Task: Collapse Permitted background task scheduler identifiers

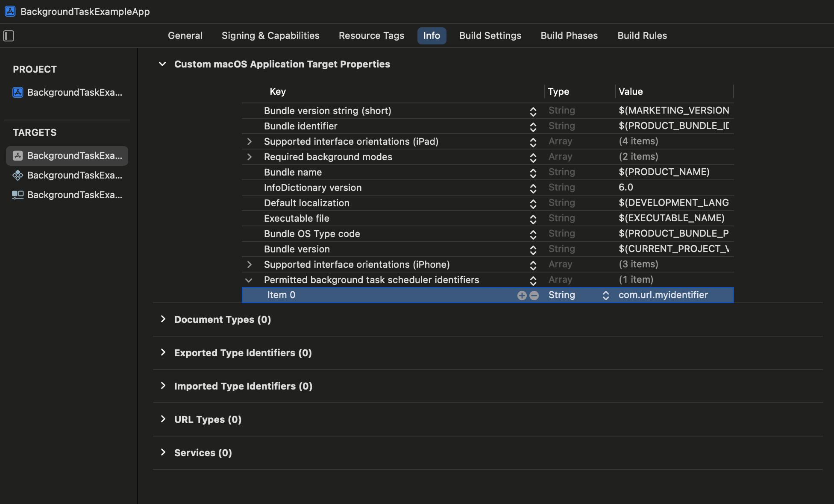Action: [249, 280]
